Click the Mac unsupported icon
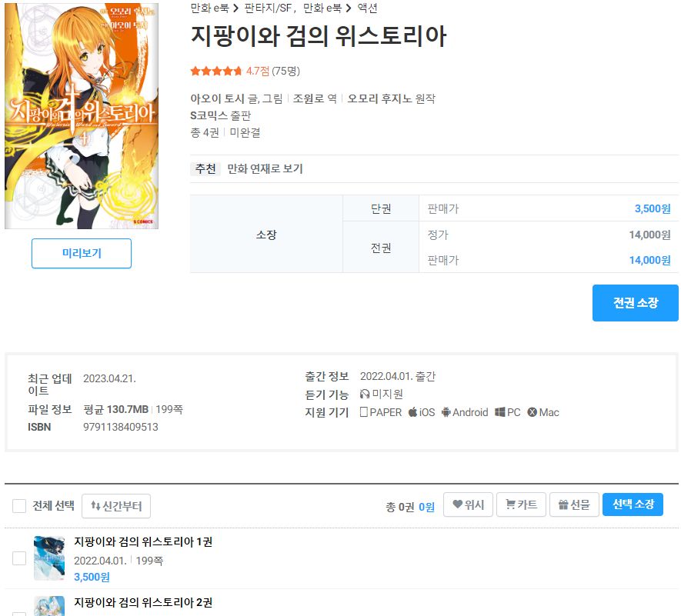This screenshot has width=681, height=616. [x=532, y=412]
